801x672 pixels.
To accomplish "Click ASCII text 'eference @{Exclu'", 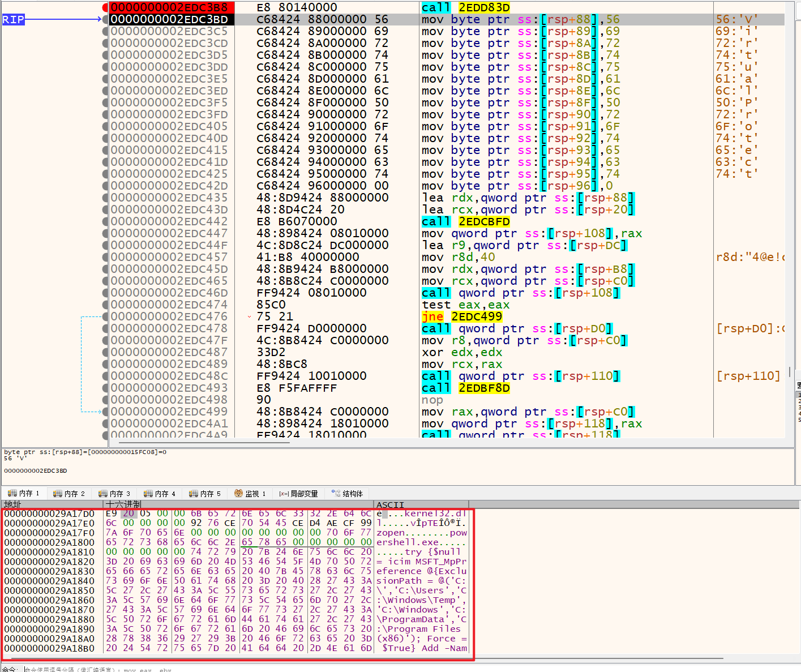I will pos(422,571).
